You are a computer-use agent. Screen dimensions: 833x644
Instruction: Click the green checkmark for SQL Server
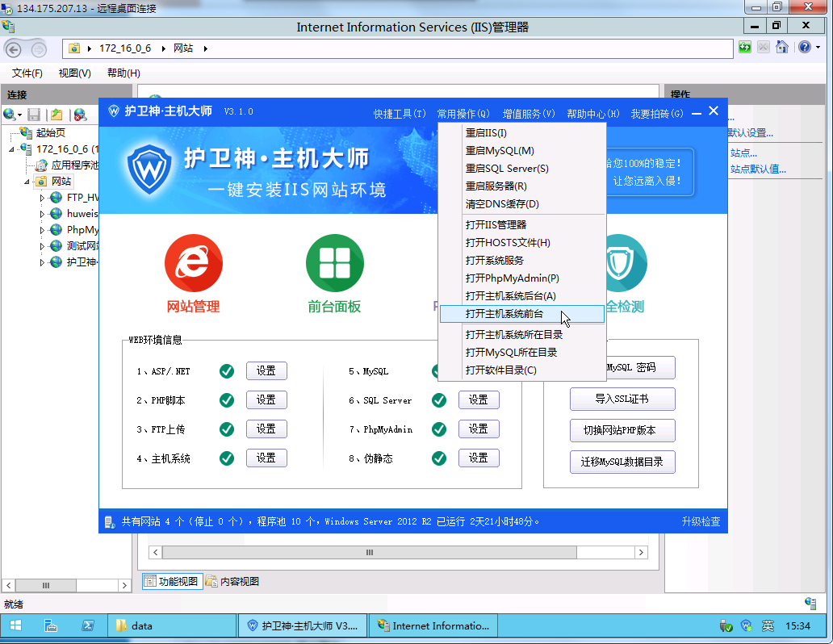click(439, 400)
